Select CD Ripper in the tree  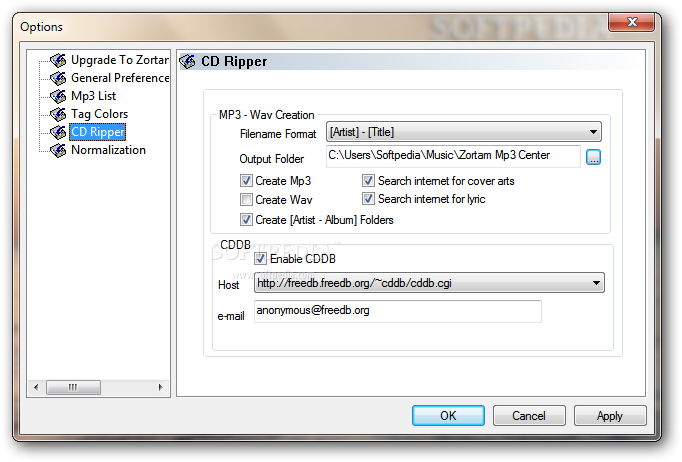click(x=97, y=132)
